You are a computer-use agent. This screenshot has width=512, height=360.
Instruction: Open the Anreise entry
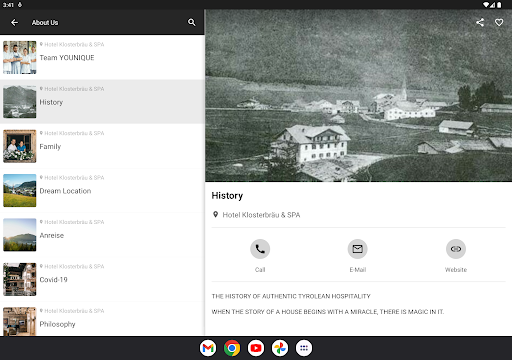pyautogui.click(x=102, y=235)
